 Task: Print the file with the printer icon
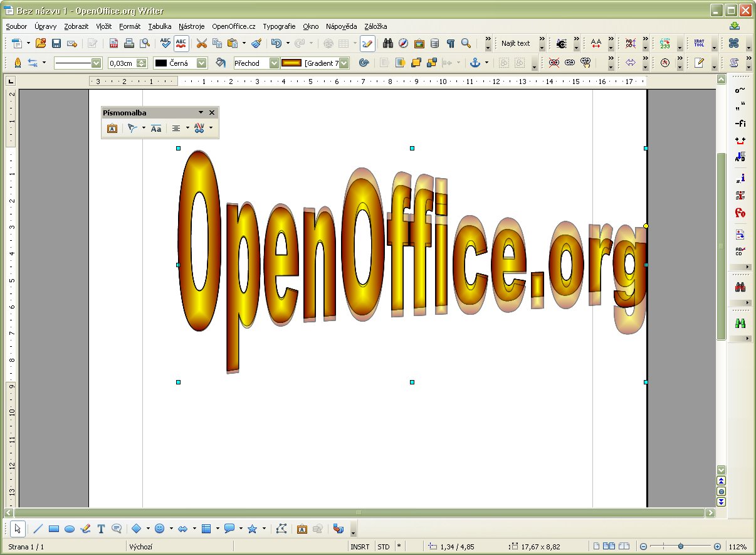click(x=129, y=43)
